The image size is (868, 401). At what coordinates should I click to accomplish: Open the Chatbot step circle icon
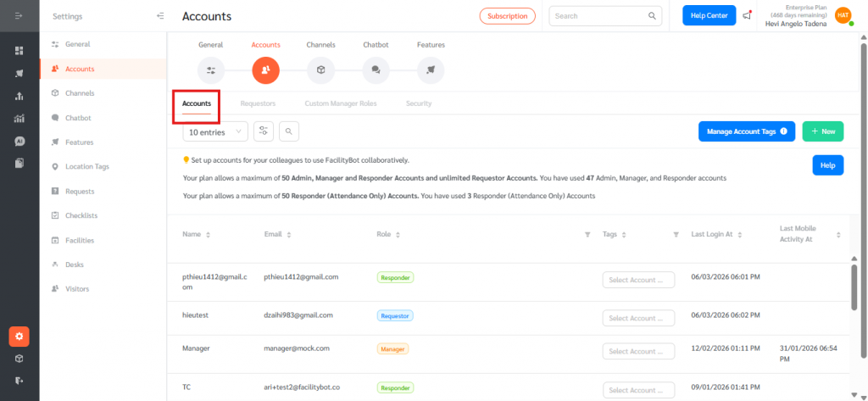(x=376, y=70)
